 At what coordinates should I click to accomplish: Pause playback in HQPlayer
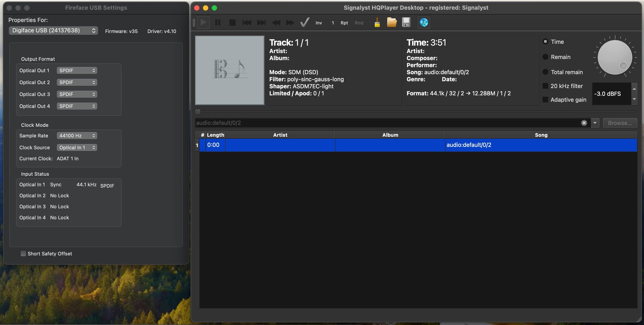tap(218, 22)
